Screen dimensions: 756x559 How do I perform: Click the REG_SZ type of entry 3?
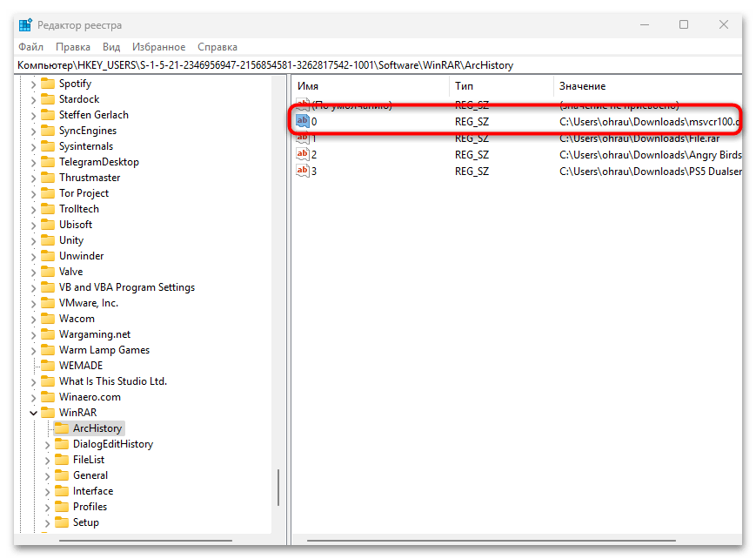pos(472,172)
